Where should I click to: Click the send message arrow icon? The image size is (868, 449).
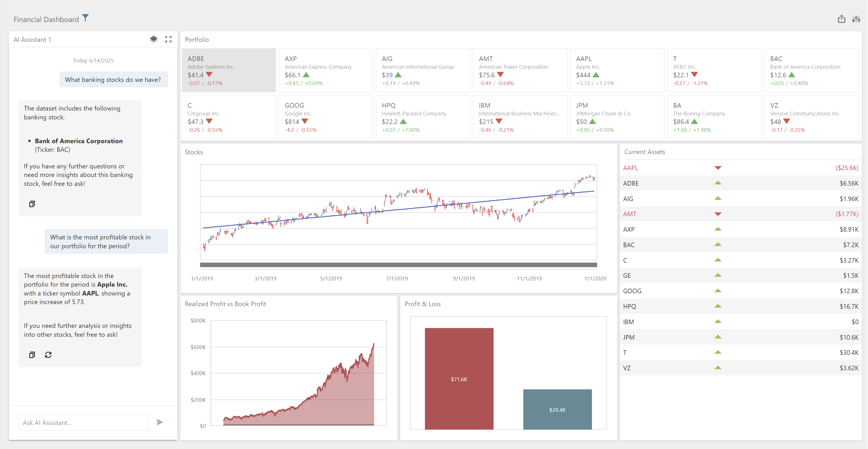pos(160,422)
